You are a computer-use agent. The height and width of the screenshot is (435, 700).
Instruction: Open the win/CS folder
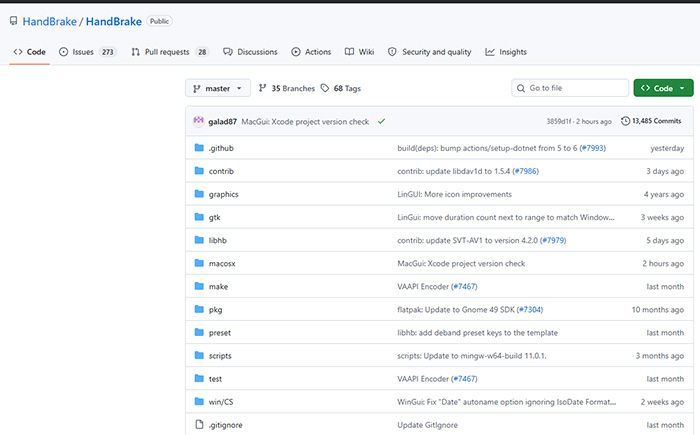pyautogui.click(x=221, y=402)
